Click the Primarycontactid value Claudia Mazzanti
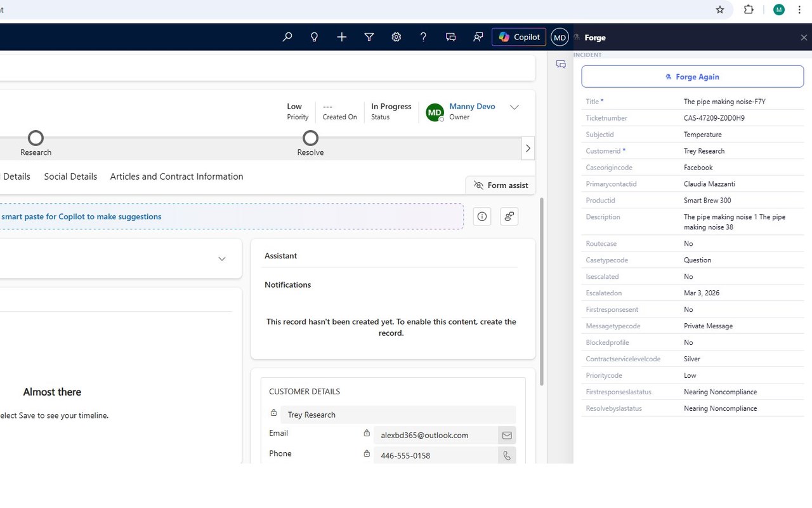Screen dimensions: 812x508 pyautogui.click(x=709, y=184)
